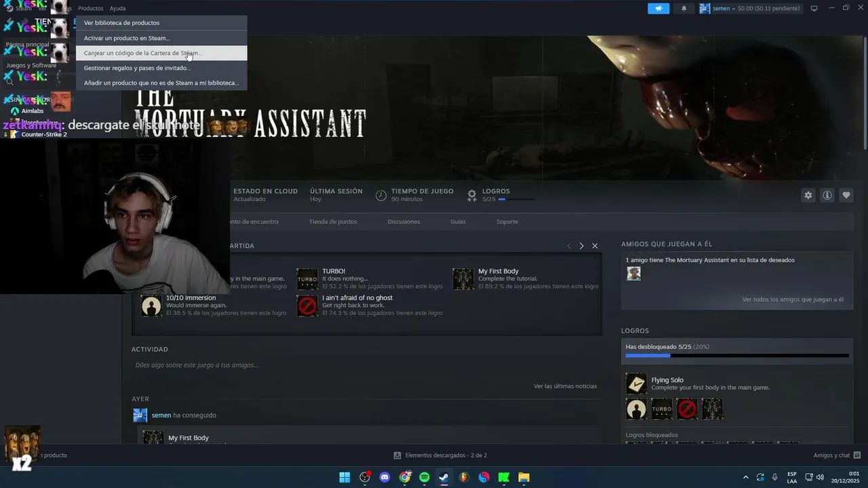The height and width of the screenshot is (488, 868).
Task: Open Ver las últimas noticias link
Action: (x=565, y=386)
